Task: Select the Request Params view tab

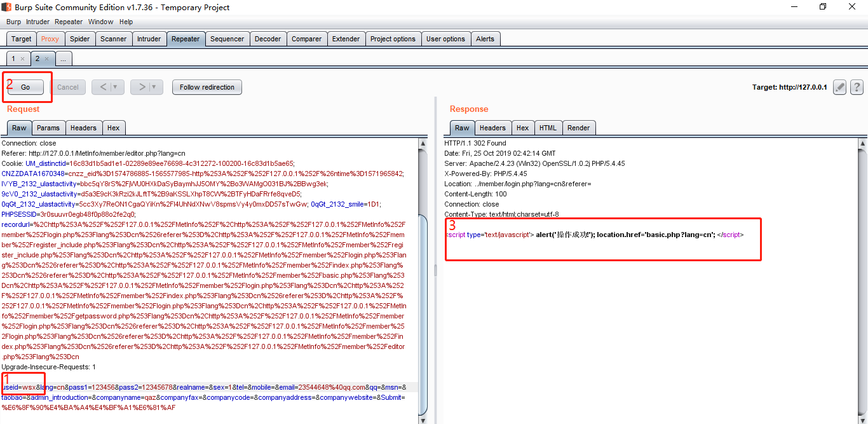Action: 48,128
